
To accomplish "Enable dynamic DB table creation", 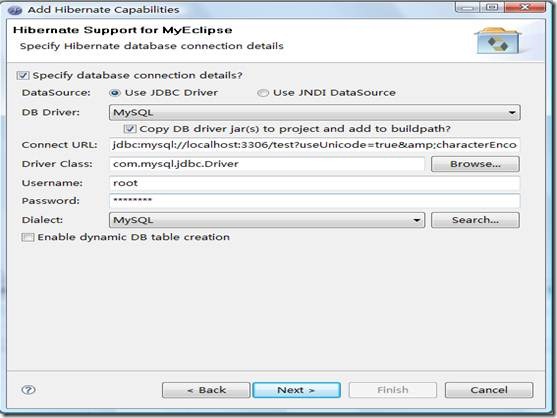I will [x=28, y=237].
